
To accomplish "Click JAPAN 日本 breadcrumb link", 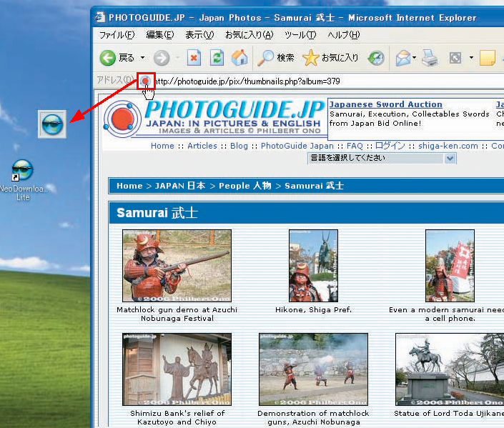I will click(x=180, y=186).
